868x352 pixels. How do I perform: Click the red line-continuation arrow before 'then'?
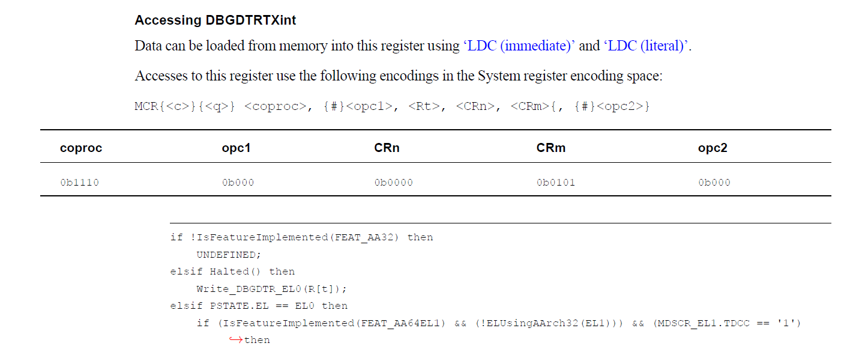[x=235, y=340]
